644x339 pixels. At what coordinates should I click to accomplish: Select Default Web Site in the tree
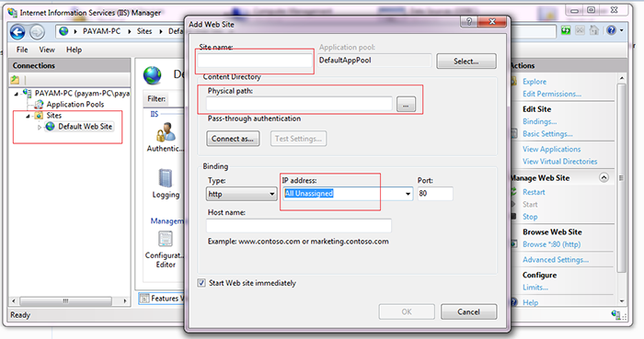[85, 127]
